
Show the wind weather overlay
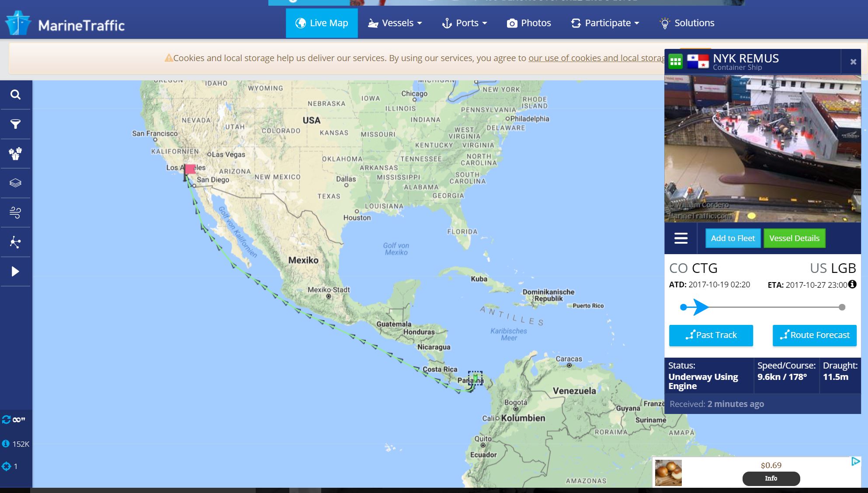[15, 213]
